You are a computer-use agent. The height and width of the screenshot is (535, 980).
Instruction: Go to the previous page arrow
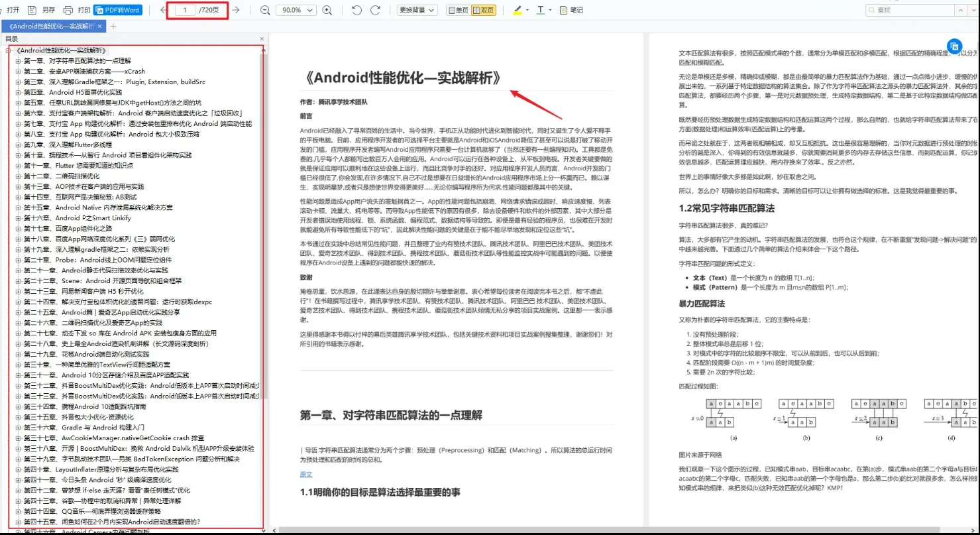[164, 10]
